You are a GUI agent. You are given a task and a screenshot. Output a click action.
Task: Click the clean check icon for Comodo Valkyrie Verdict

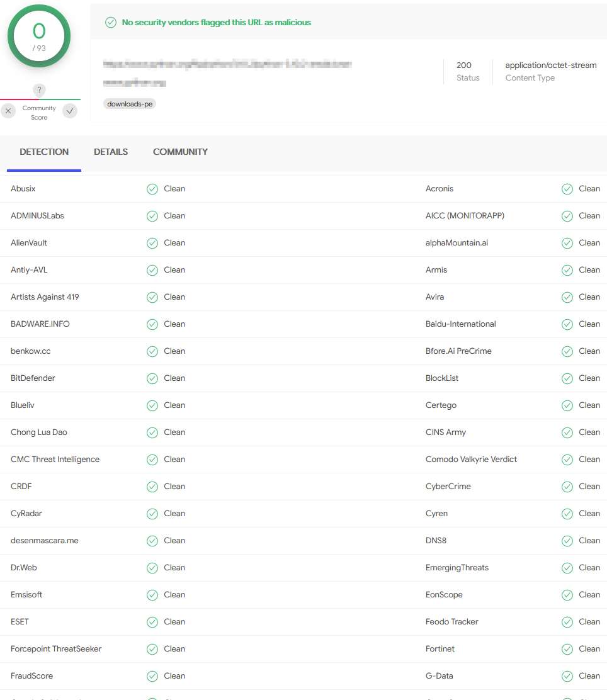pyautogui.click(x=567, y=460)
